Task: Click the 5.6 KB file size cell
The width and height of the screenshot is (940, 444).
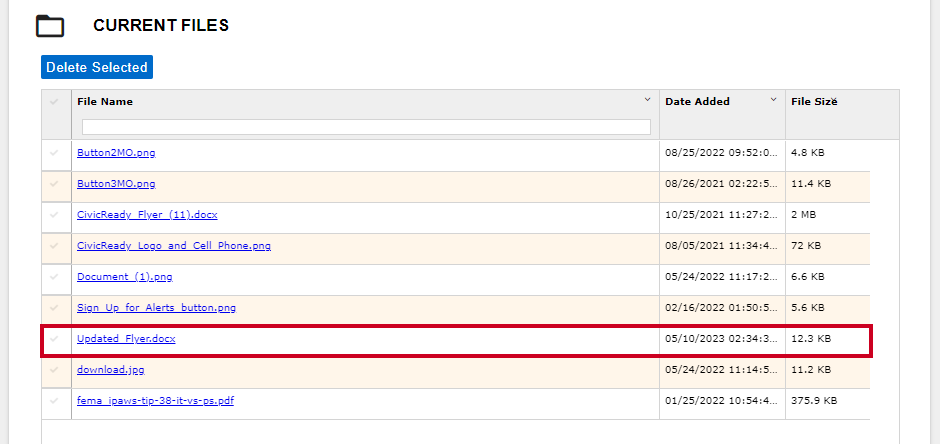Action: [808, 308]
